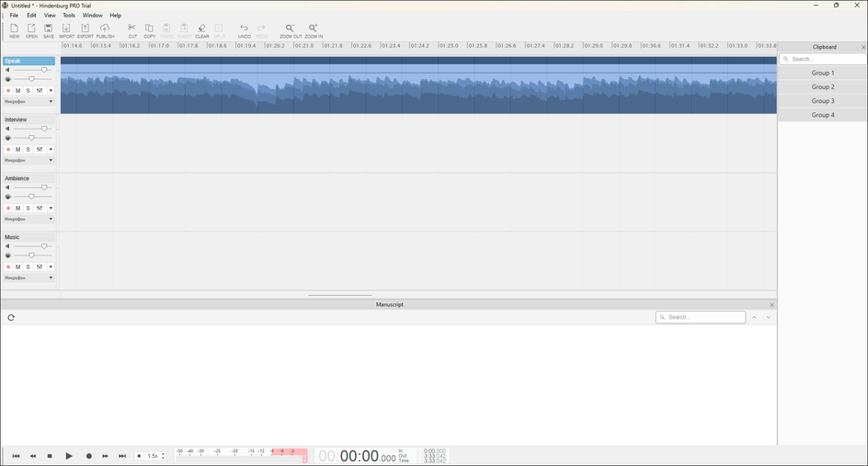Select the Speak track header
This screenshot has width=868, height=466.
point(29,61)
